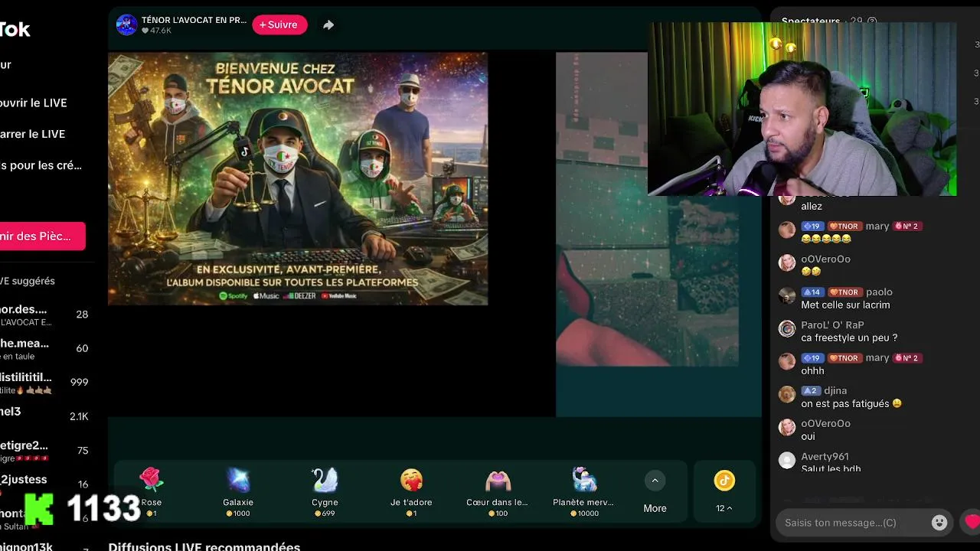Click comment 'Met celle sur lacrim'
The image size is (980, 551).
[x=845, y=305]
